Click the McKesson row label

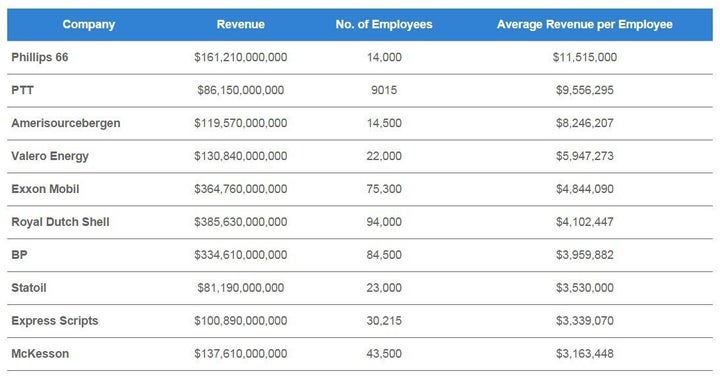tap(40, 354)
